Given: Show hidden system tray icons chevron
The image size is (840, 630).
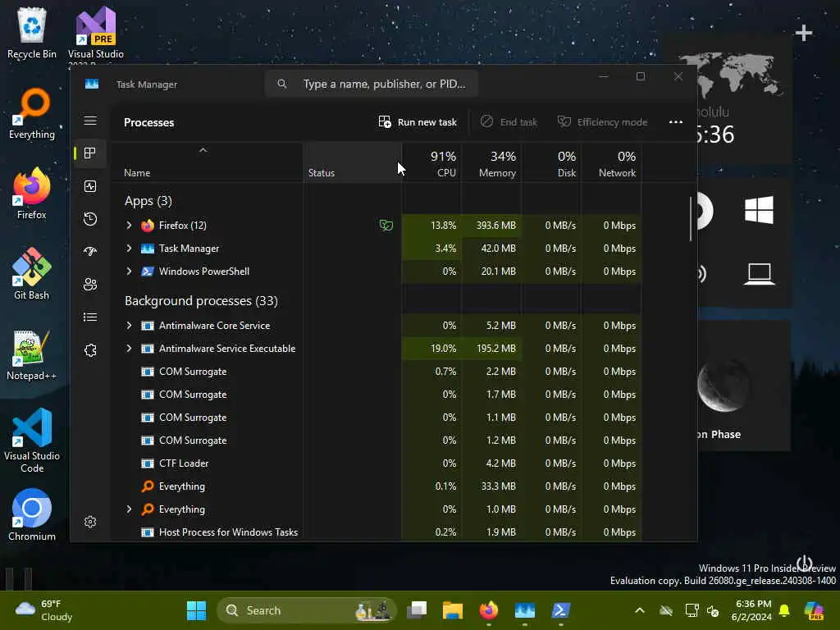Looking at the screenshot, I should tap(640, 610).
